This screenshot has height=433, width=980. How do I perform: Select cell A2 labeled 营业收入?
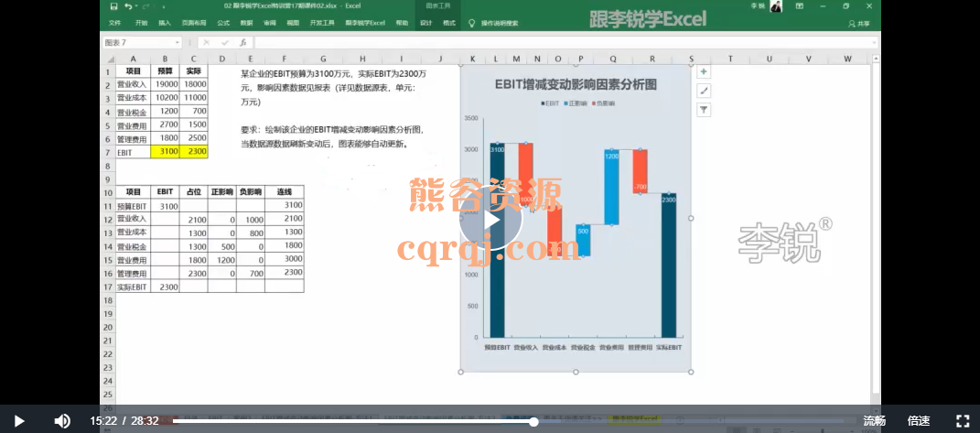click(x=133, y=84)
